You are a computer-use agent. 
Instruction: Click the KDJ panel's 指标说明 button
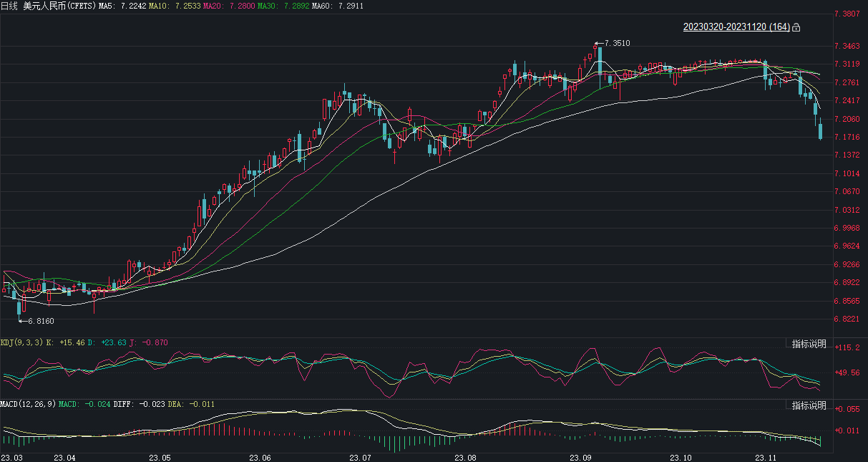pyautogui.click(x=809, y=344)
